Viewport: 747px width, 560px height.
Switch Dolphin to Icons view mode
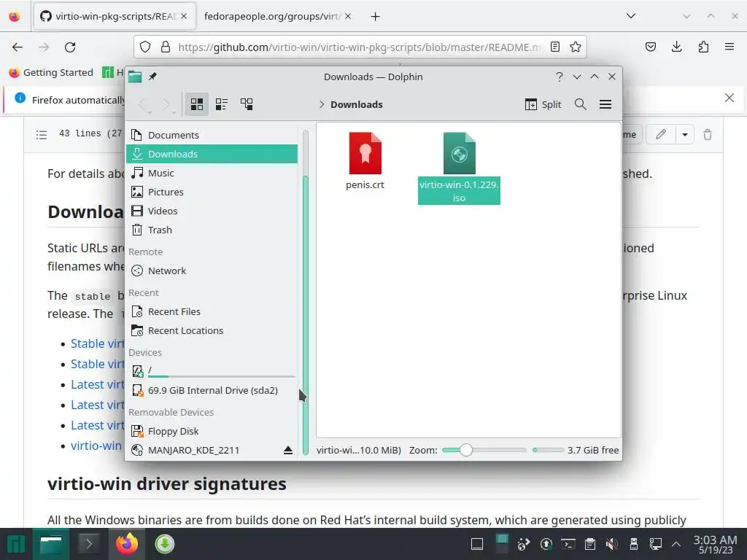[x=197, y=104]
